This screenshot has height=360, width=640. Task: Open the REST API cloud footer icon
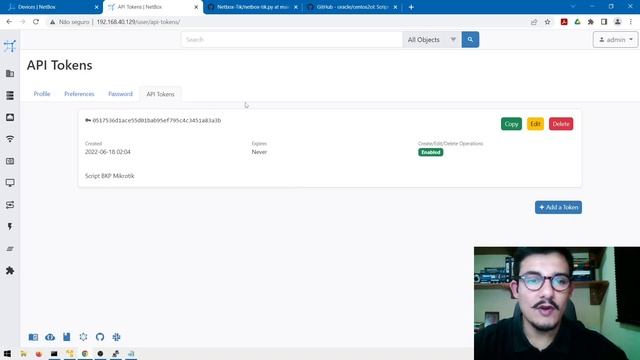pos(50,337)
